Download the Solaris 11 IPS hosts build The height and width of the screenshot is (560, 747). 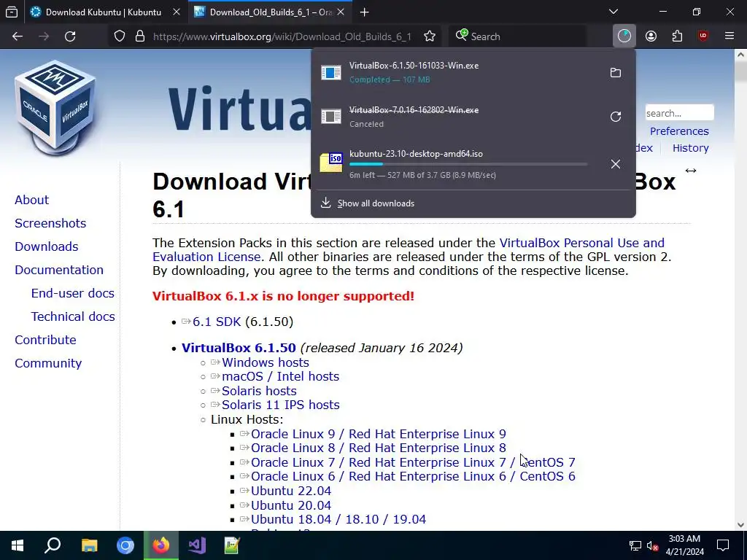pyautogui.click(x=281, y=405)
